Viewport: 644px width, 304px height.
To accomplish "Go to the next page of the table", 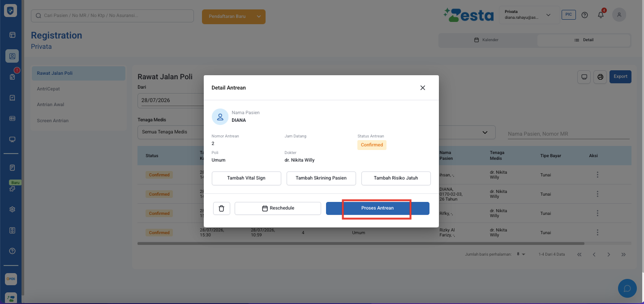I will tap(609, 254).
